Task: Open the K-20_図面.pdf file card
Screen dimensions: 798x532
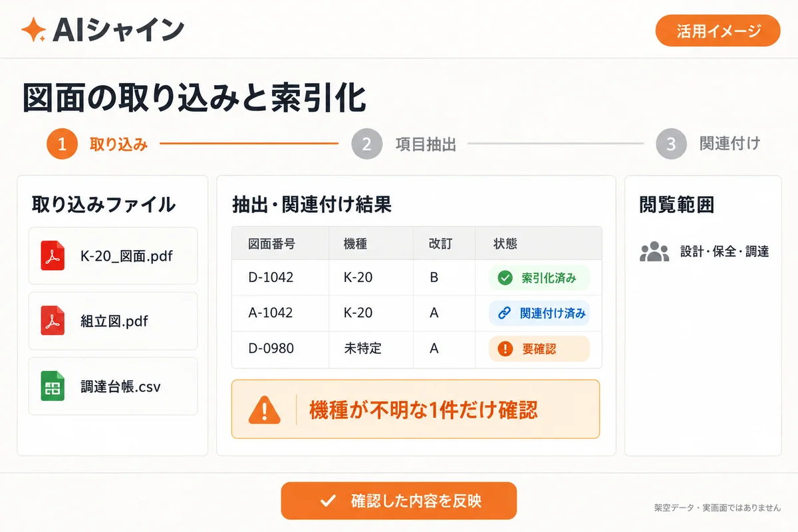Action: [113, 256]
